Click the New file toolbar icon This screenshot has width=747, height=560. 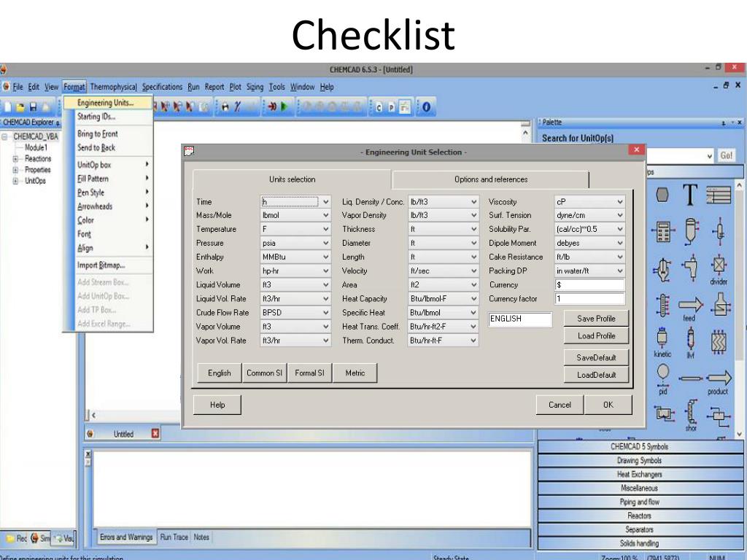coord(8,107)
